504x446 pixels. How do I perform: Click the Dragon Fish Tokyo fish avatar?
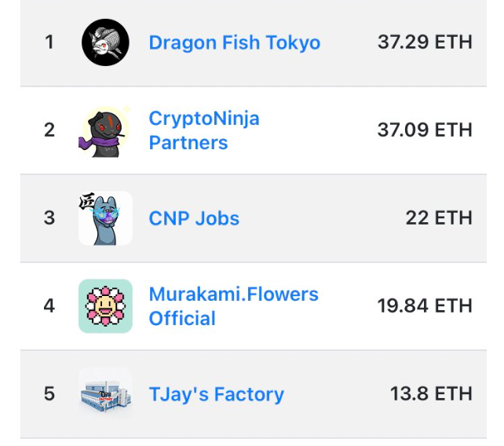pos(105,42)
